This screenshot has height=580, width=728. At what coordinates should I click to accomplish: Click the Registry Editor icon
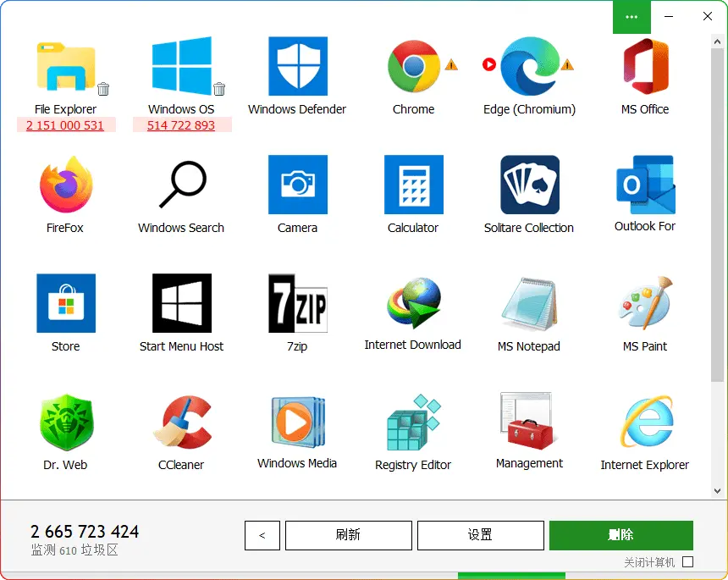click(x=413, y=422)
